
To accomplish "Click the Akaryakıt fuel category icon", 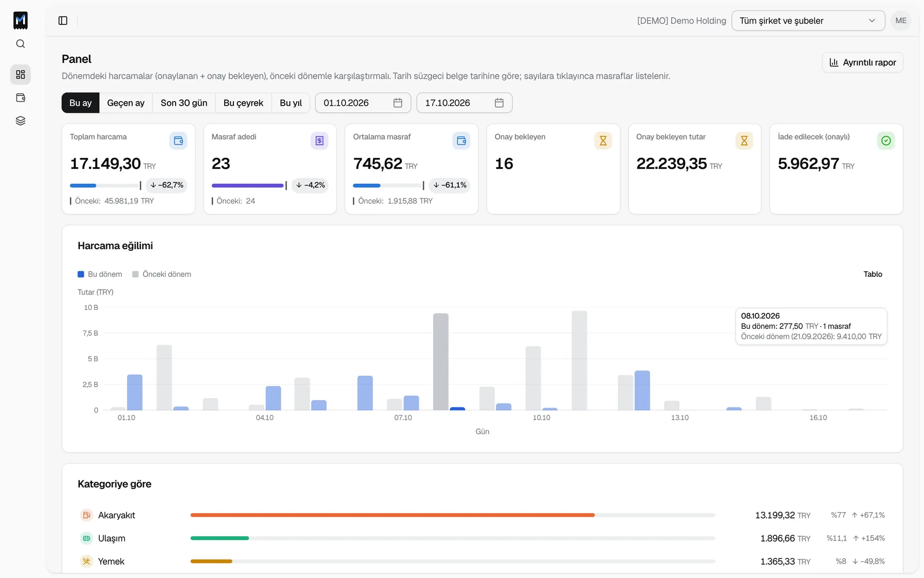I will 86,515.
